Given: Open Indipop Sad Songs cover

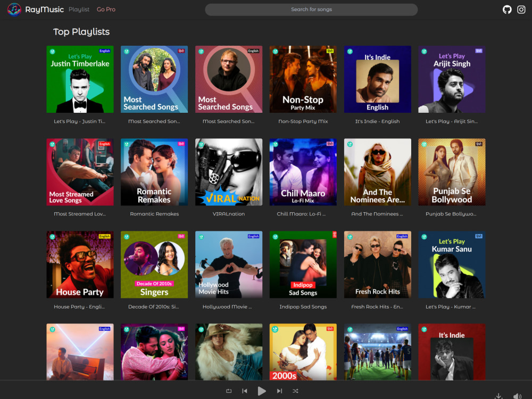Looking at the screenshot, I should tap(303, 264).
